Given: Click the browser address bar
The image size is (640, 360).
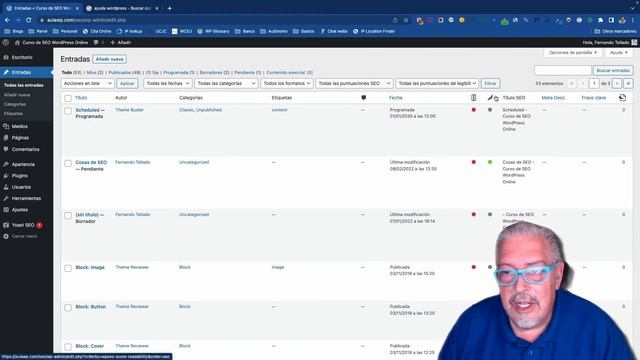Looking at the screenshot, I should pyautogui.click(x=216, y=20).
